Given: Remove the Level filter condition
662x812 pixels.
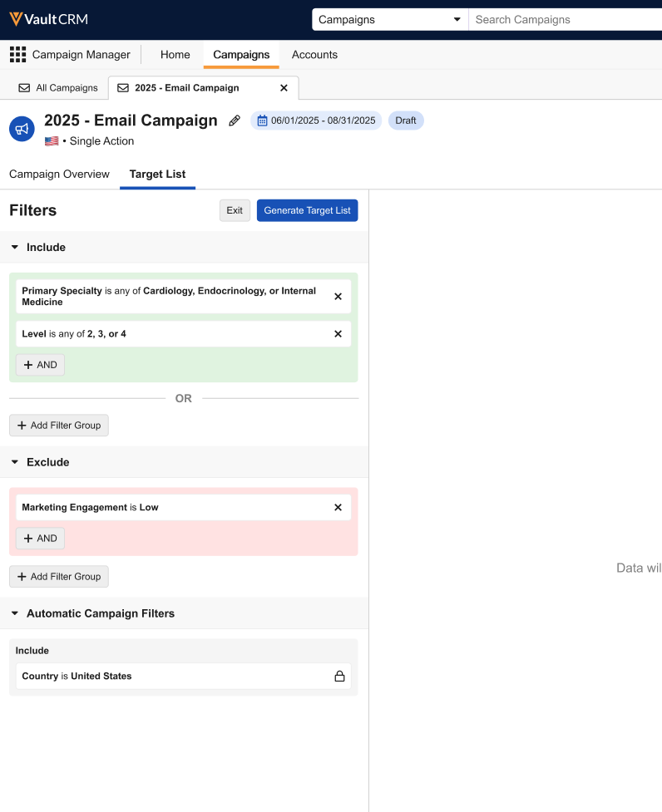Looking at the screenshot, I should point(338,334).
